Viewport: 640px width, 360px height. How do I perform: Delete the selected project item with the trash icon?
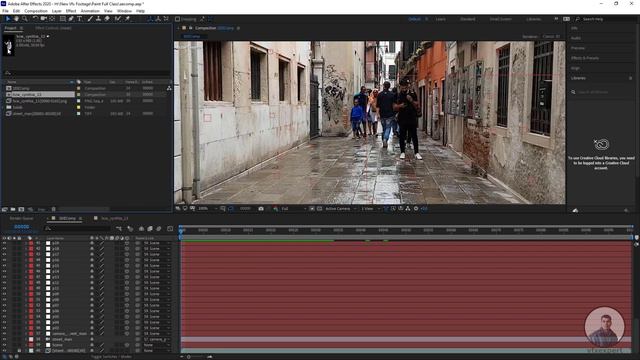pyautogui.click(x=53, y=209)
